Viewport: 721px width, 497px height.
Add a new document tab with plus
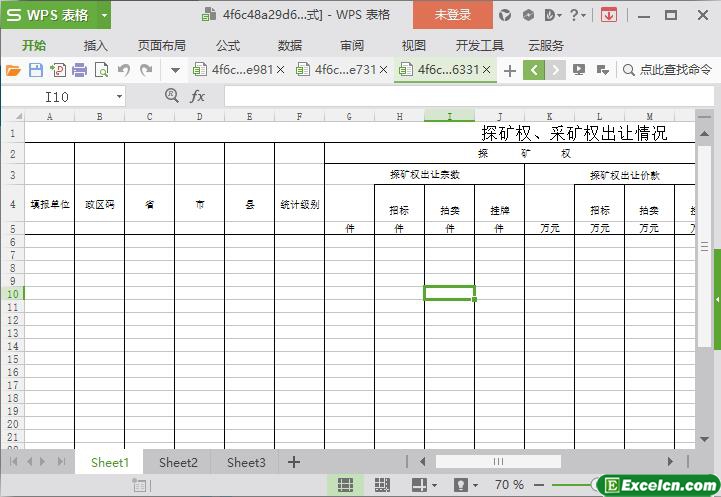click(x=509, y=71)
